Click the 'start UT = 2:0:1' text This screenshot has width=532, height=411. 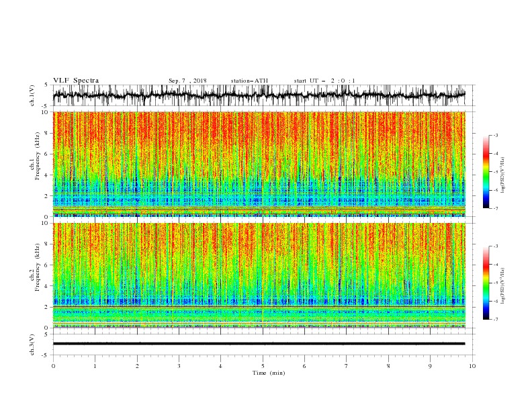[x=324, y=81]
